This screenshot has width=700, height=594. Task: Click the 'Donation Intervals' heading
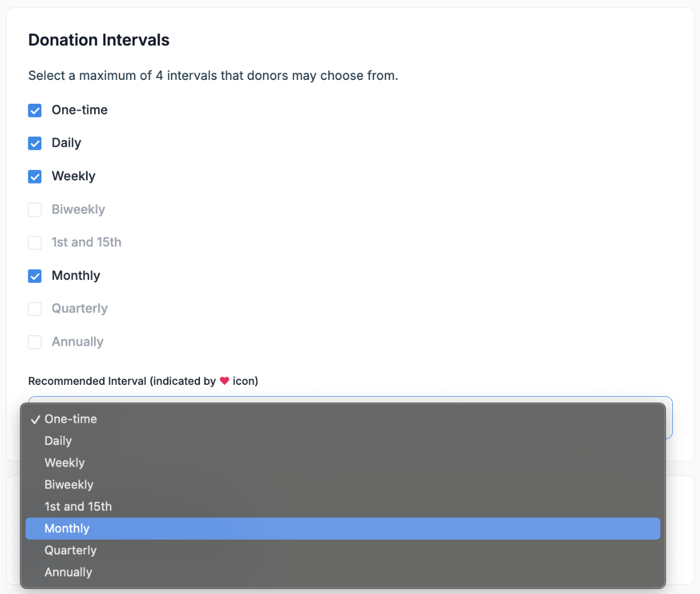click(x=99, y=40)
